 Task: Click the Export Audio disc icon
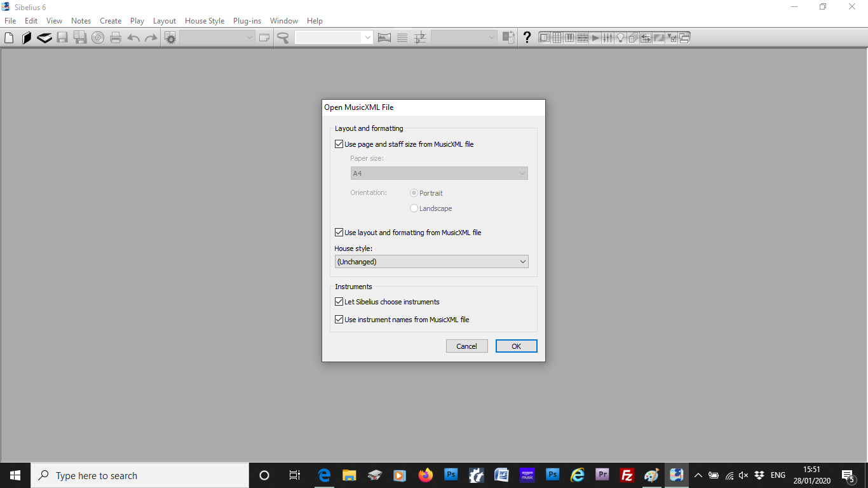(x=98, y=37)
